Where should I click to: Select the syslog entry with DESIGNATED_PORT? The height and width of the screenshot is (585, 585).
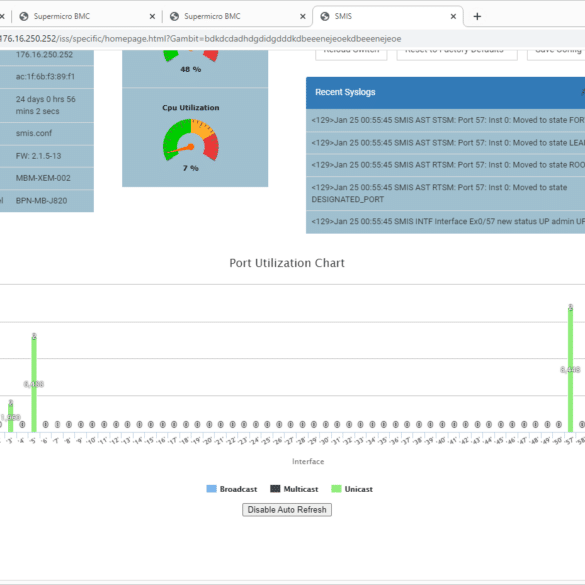point(445,193)
